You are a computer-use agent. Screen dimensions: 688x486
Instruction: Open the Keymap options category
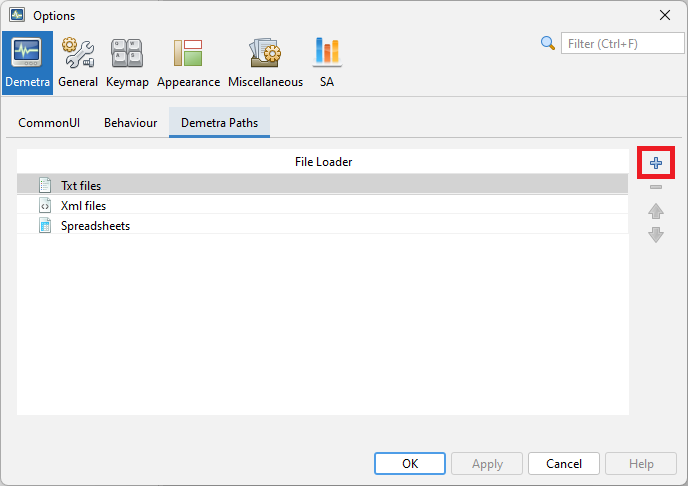[127, 63]
